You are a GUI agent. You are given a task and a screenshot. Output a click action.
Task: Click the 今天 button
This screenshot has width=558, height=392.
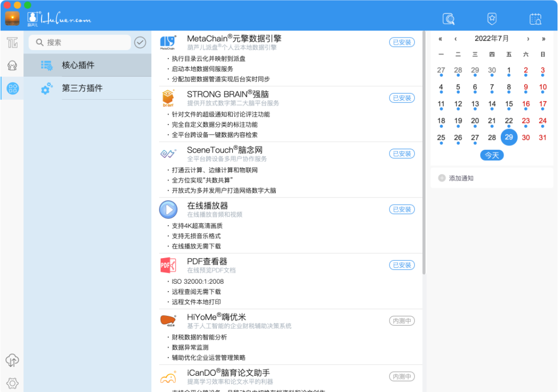(492, 156)
